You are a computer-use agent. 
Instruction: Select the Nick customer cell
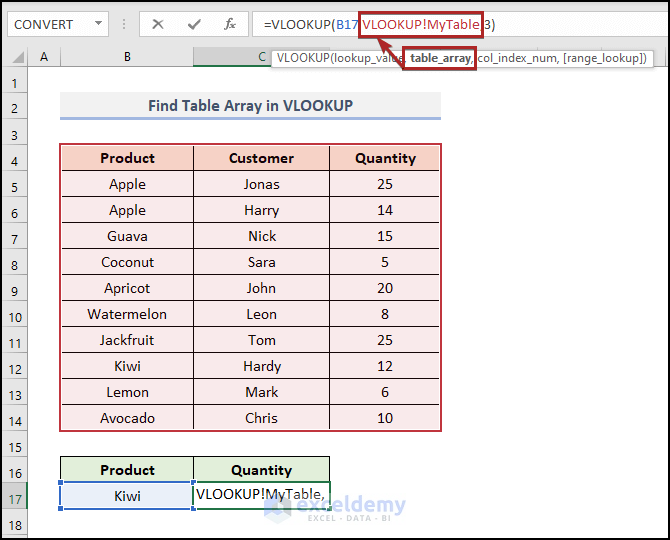coord(262,236)
